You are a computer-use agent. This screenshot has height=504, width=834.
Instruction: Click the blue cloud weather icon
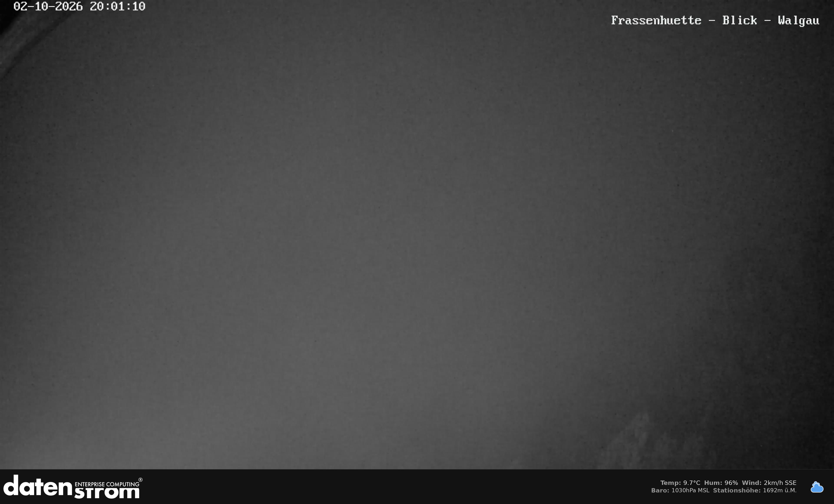[x=817, y=487]
